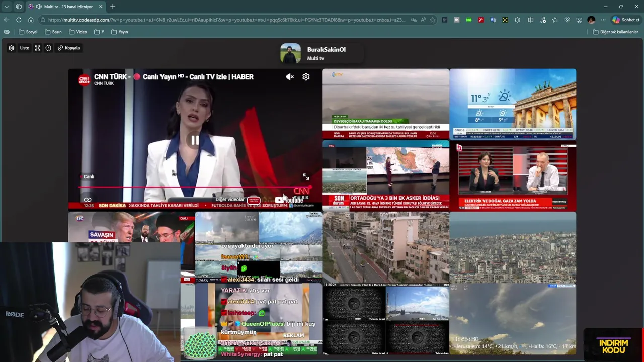Viewport: 644px width, 362px height.
Task: Pause the CNN TÜRK live stream
Action: click(195, 140)
